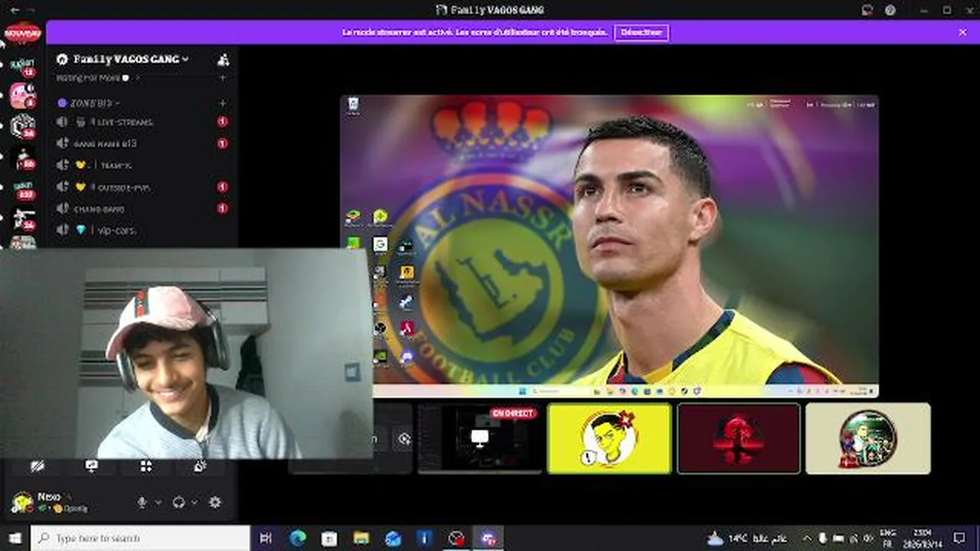
Task: Click the screen share button in voice panel
Action: coord(91,465)
